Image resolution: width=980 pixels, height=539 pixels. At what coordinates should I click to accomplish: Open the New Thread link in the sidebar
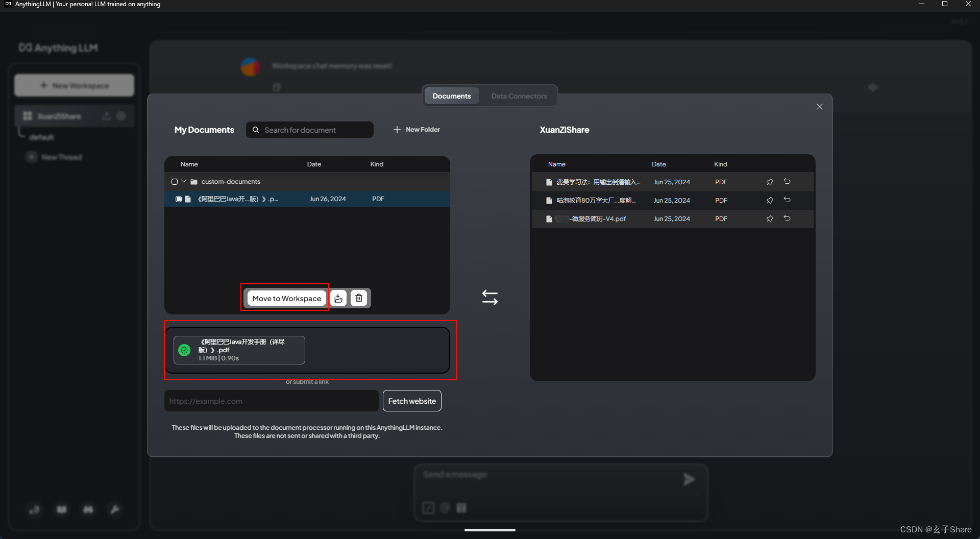point(62,157)
